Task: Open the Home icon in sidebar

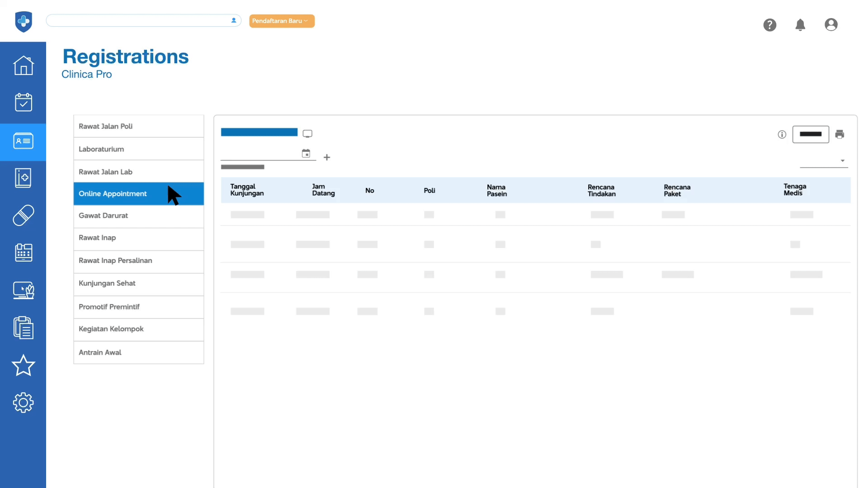Action: 23,66
